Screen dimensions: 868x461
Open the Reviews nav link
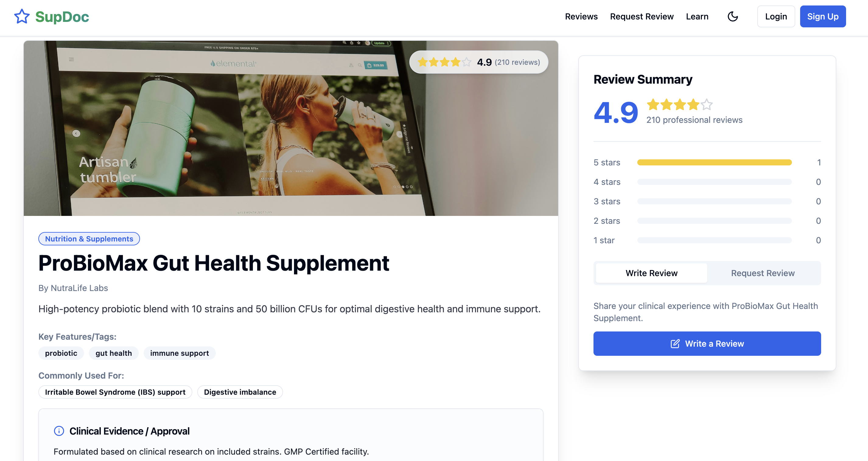coord(581,16)
